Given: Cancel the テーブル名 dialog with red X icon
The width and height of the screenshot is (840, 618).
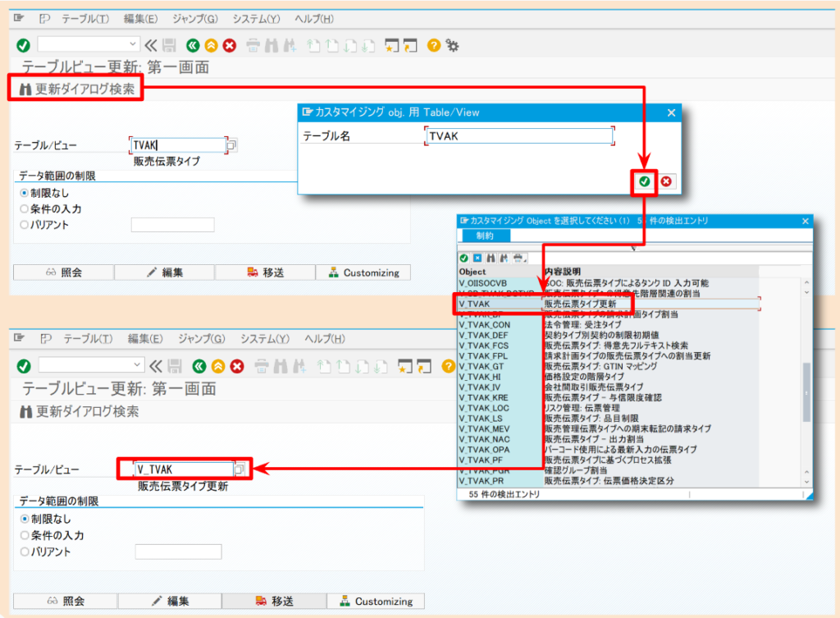Looking at the screenshot, I should click(x=666, y=181).
